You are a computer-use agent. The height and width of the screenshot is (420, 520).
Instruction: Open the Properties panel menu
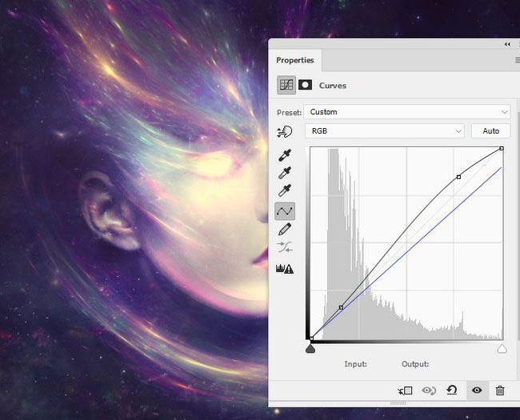pyautogui.click(x=518, y=60)
